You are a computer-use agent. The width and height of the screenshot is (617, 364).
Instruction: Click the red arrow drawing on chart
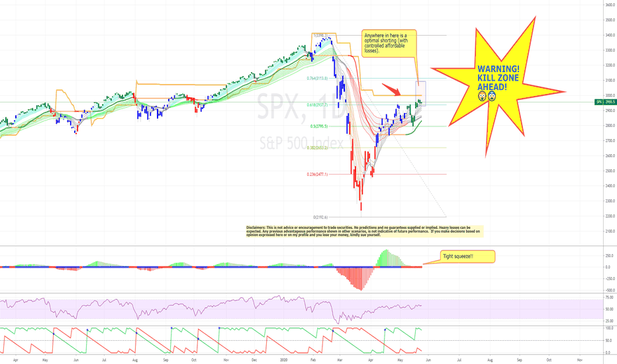pyautogui.click(x=391, y=89)
